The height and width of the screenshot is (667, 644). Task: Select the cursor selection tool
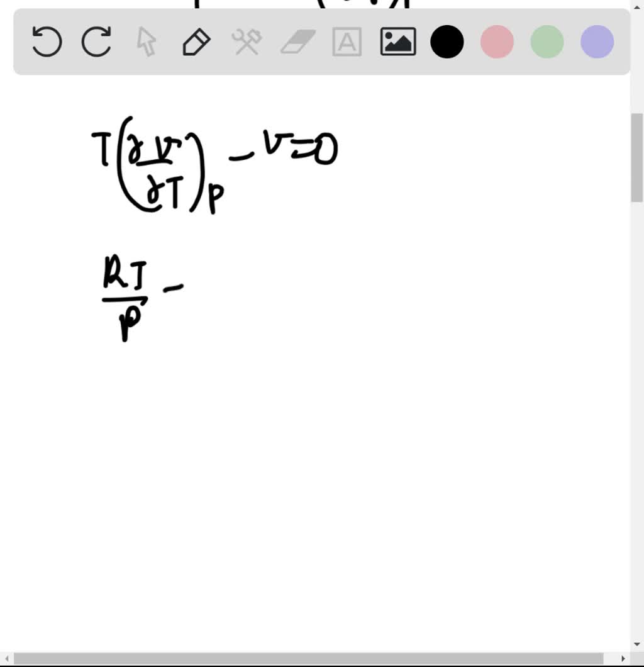click(146, 42)
